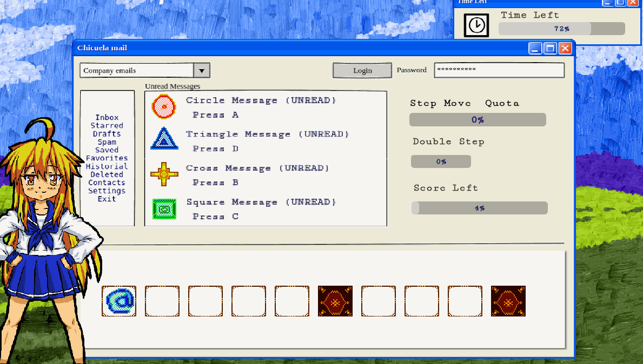The height and width of the screenshot is (364, 643).
Task: Click the blue @ mail icon tile
Action: click(119, 301)
